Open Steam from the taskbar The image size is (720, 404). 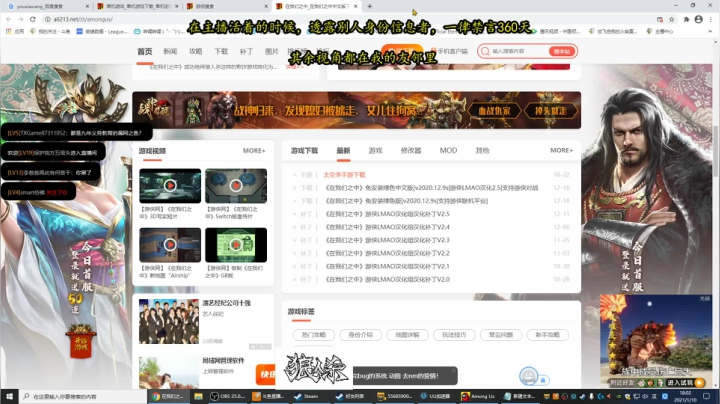point(306,396)
